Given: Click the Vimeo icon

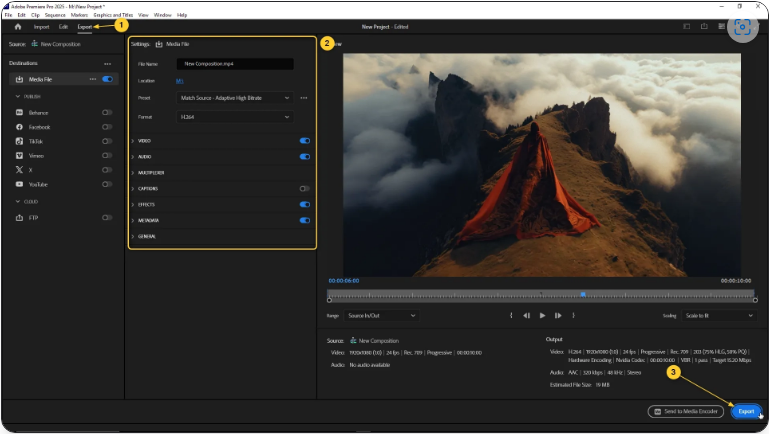Looking at the screenshot, I should click(19, 155).
